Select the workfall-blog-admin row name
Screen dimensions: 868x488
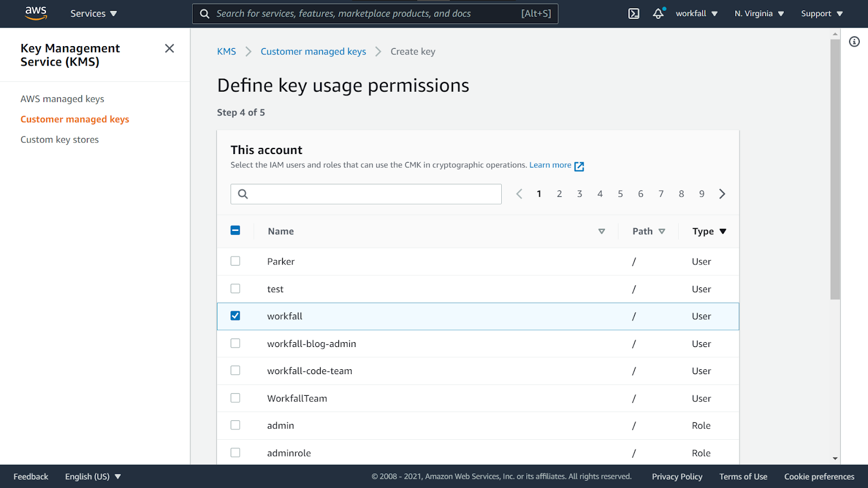(x=311, y=344)
